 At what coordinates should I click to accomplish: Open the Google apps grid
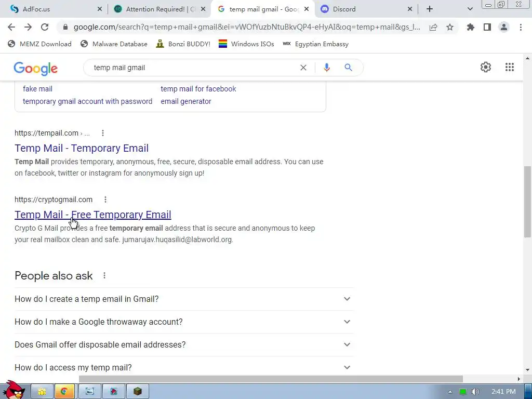pos(509,67)
